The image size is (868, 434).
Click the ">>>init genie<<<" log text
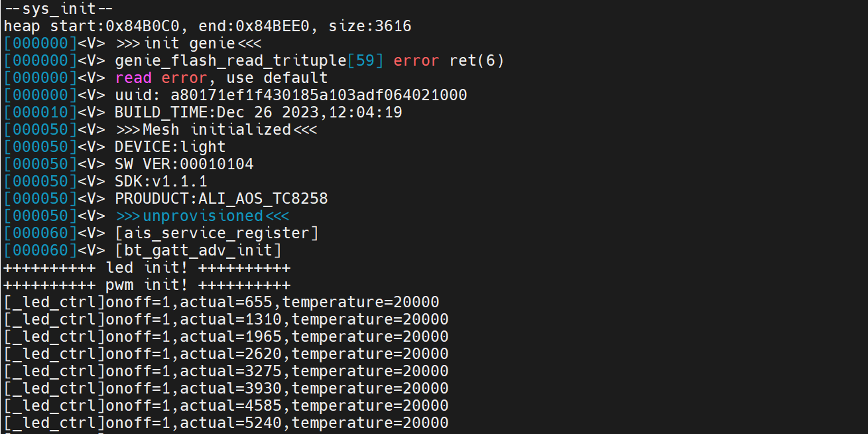pos(188,44)
